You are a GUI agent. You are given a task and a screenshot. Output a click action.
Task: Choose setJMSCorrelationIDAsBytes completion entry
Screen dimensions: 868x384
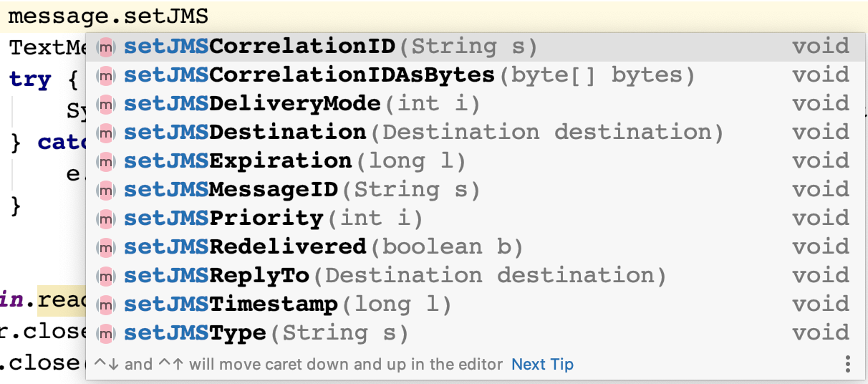[x=408, y=75]
